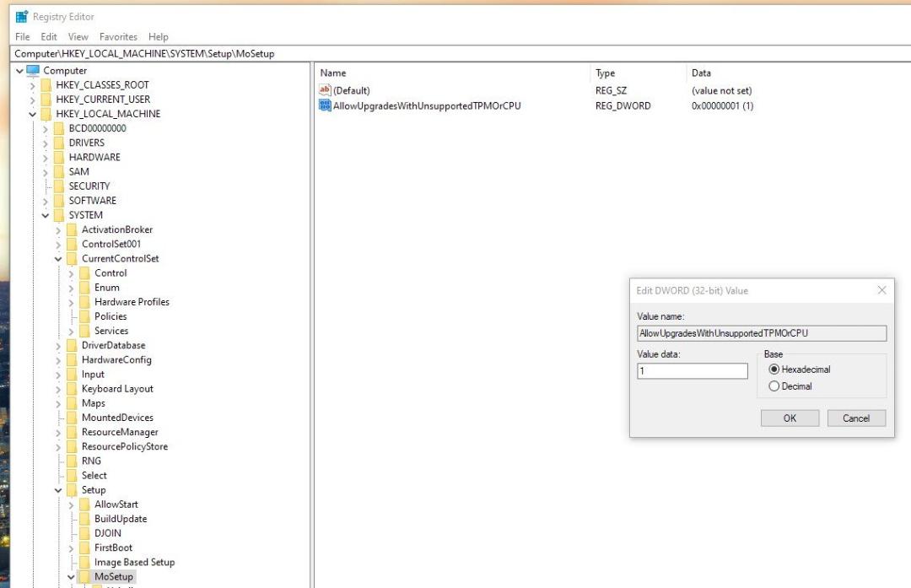Screen dimensions: 911x588
Task: Collapse the Computer root node
Action: pyautogui.click(x=19, y=71)
